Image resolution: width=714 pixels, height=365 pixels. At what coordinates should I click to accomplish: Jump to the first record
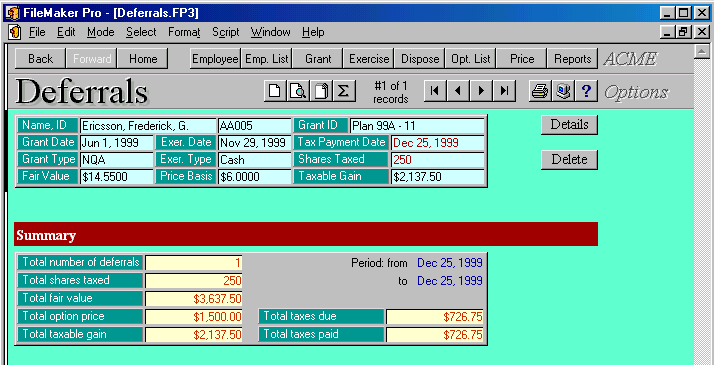tap(435, 91)
